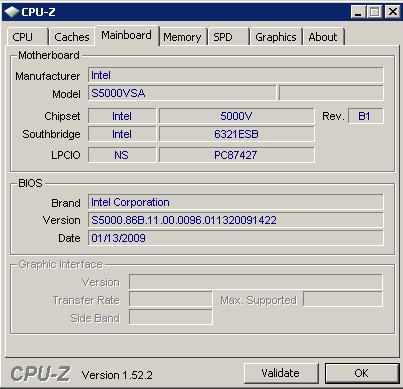Click the Rev. label
403x389 pixels.
[x=333, y=116]
